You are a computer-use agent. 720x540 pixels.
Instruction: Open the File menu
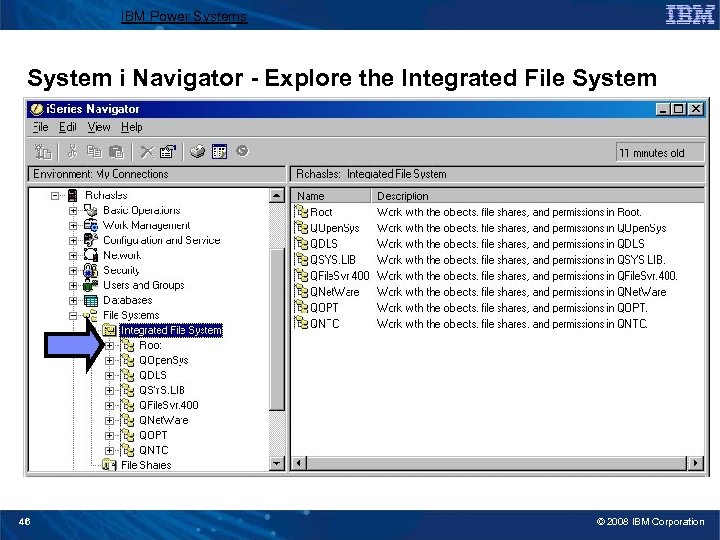tap(40, 127)
